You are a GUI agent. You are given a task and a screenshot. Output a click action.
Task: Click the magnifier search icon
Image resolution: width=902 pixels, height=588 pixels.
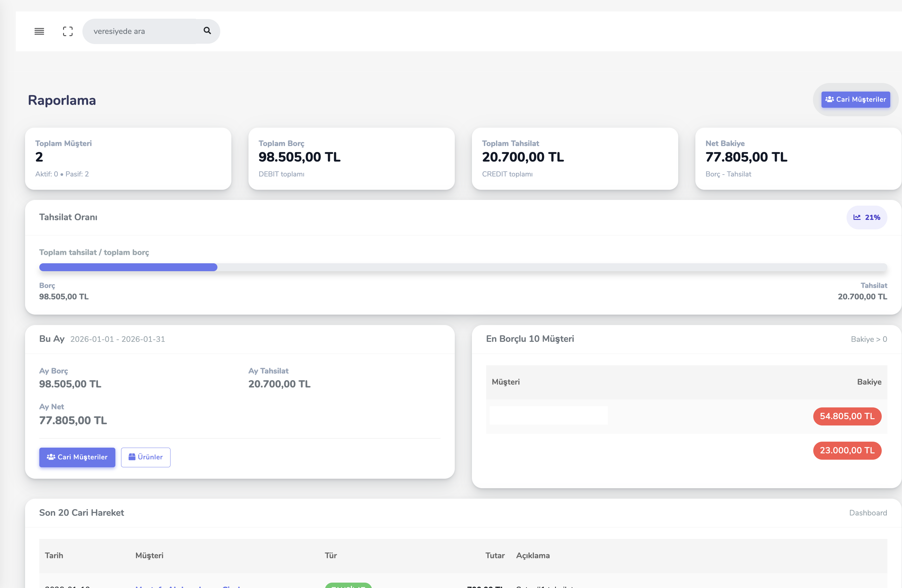point(207,31)
